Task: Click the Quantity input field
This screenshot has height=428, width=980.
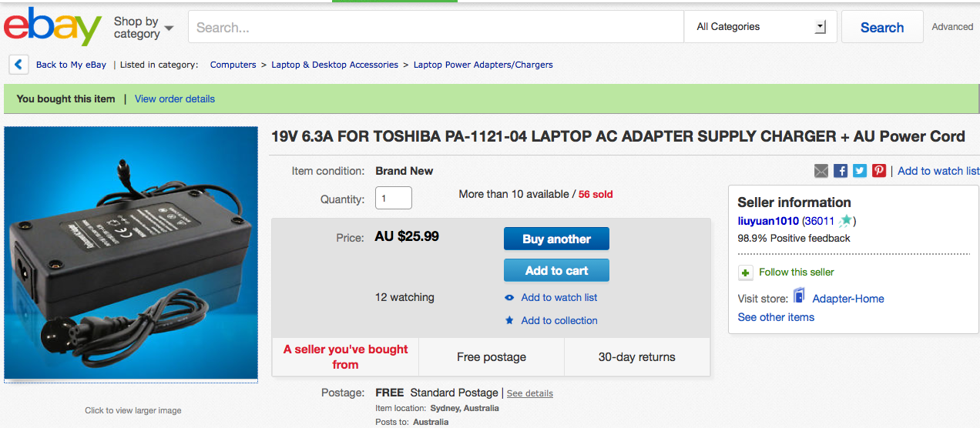Action: point(394,198)
